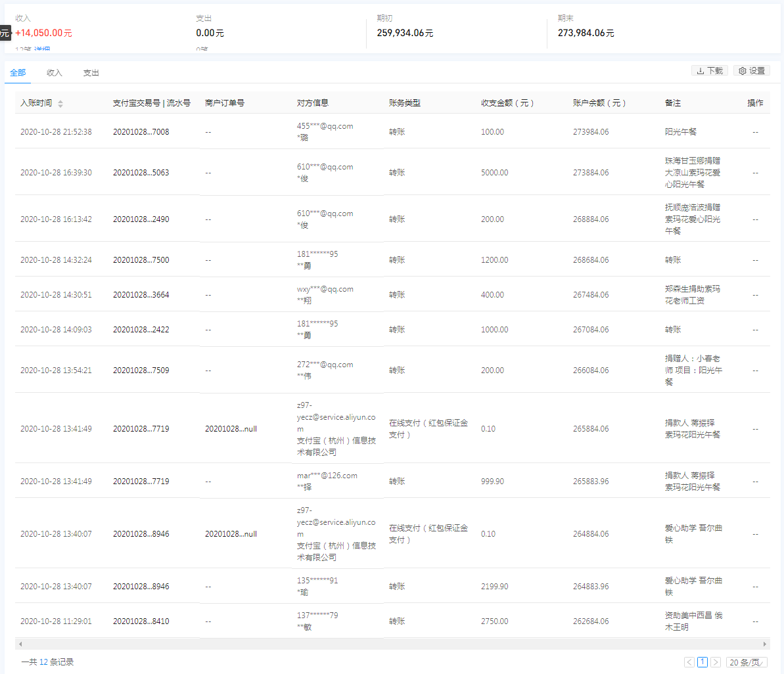Open 设置 gear settings

tap(751, 71)
